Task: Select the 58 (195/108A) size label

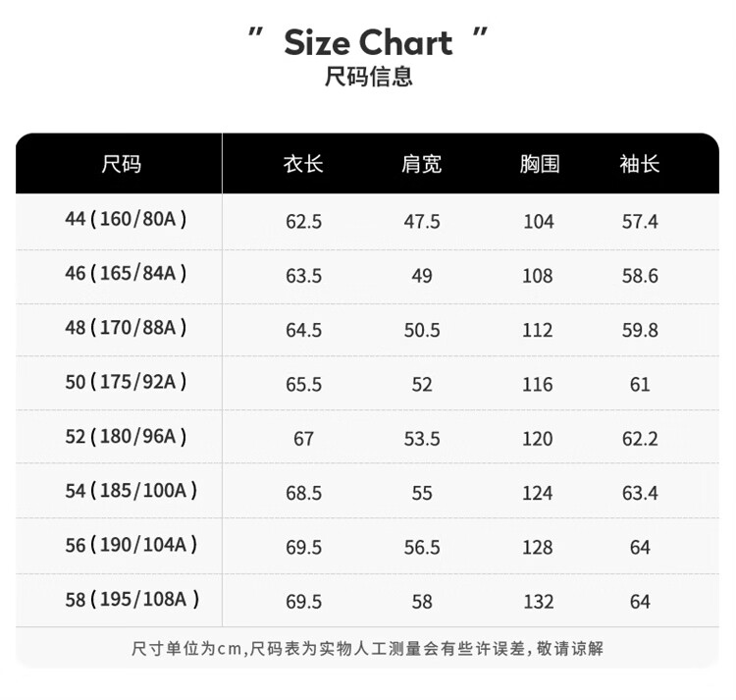Action: pos(131,598)
